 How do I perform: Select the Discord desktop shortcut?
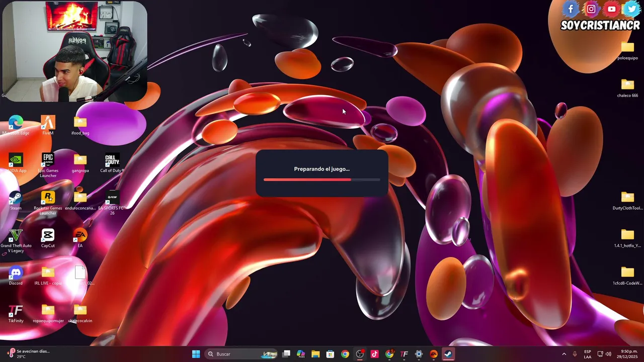click(x=16, y=276)
